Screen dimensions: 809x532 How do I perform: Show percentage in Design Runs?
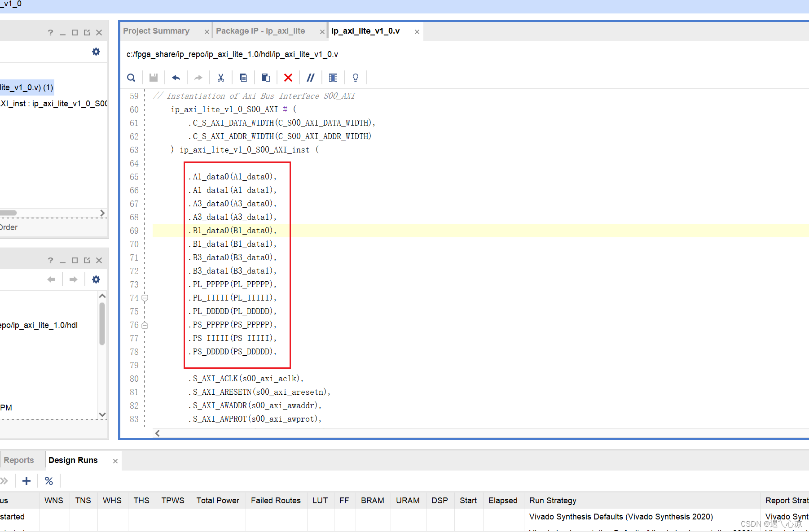[49, 481]
